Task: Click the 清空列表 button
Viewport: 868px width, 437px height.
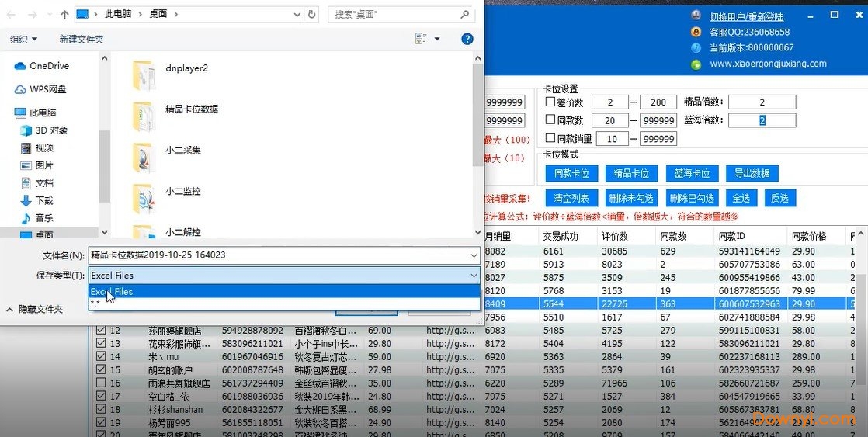Action: pos(571,198)
